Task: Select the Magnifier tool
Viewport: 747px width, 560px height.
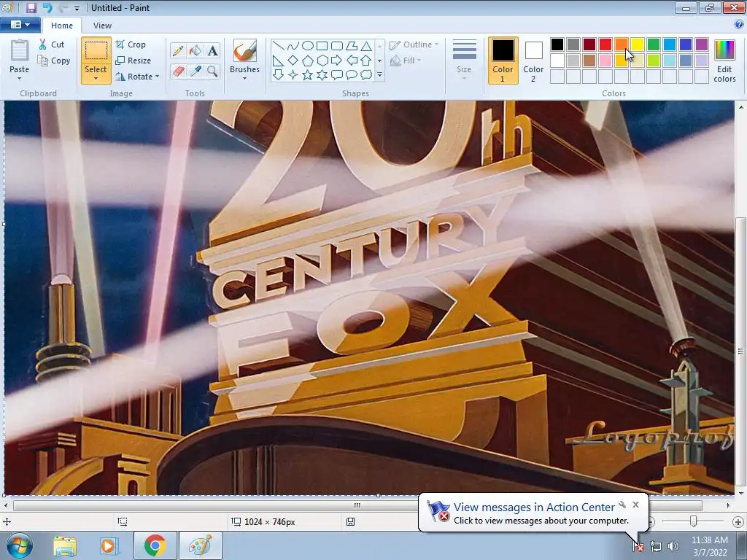Action: pos(212,71)
